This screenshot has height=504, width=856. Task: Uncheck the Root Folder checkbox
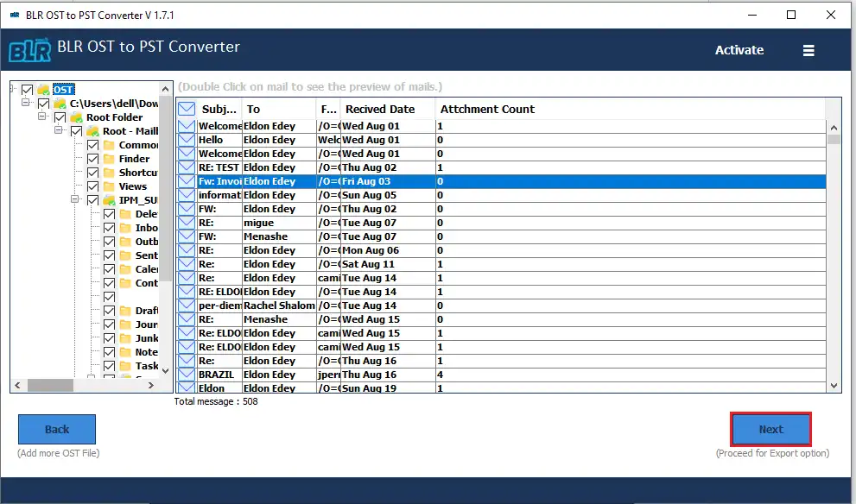[59, 117]
